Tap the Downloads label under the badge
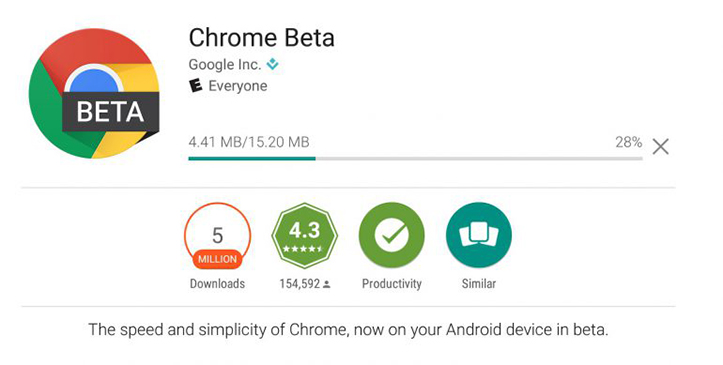Screen dimensions: 723x365 [217, 283]
